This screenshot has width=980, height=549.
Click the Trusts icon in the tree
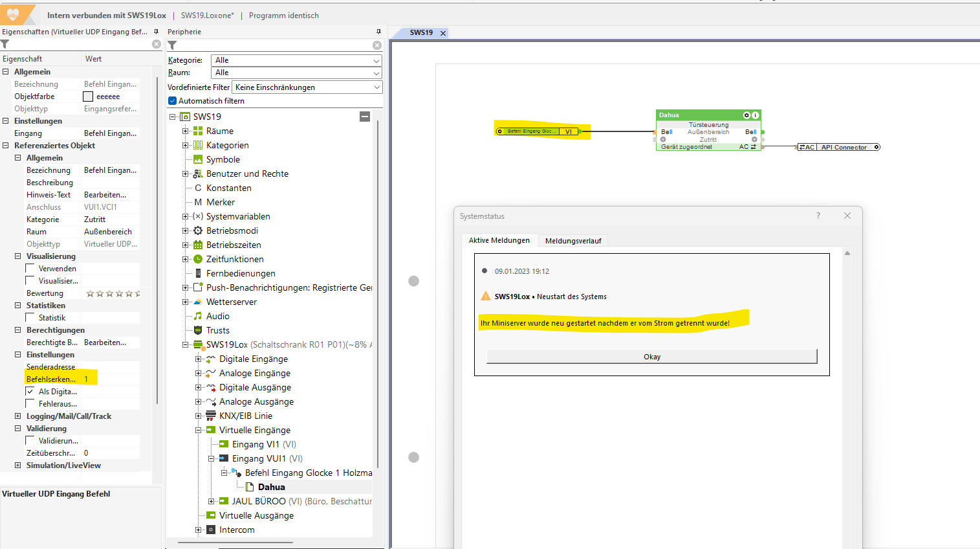(198, 330)
